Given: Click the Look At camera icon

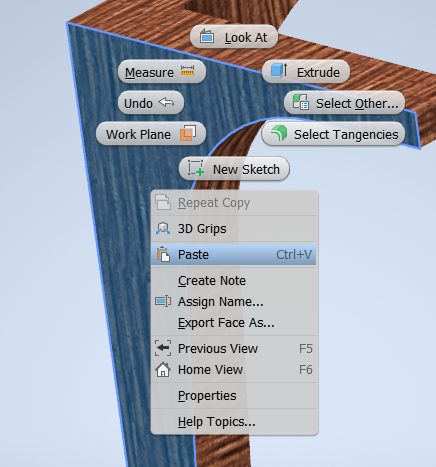Looking at the screenshot, I should [207, 36].
